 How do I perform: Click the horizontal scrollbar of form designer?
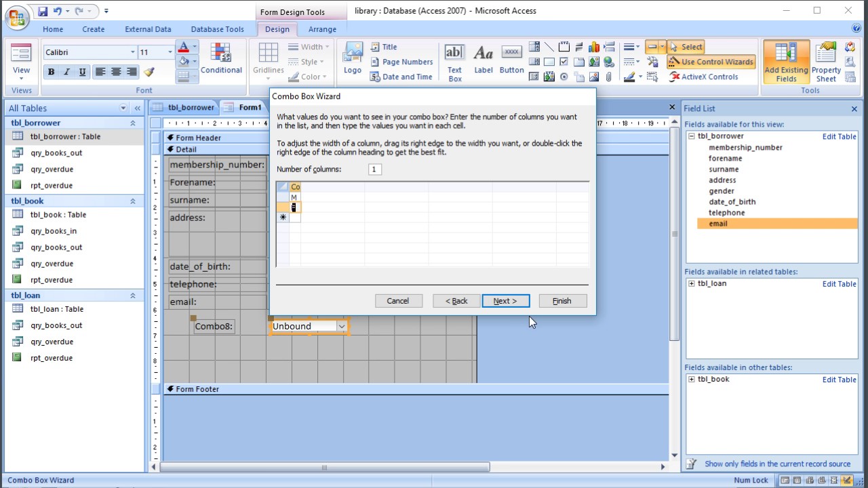point(324,467)
